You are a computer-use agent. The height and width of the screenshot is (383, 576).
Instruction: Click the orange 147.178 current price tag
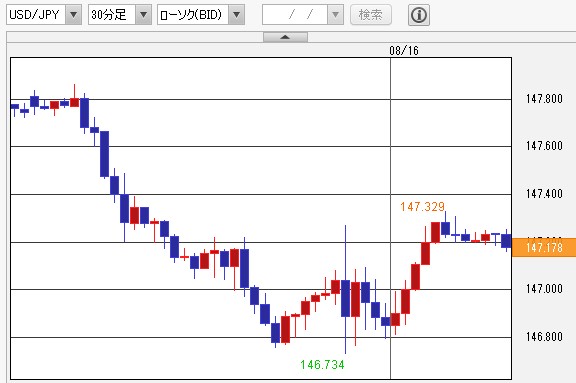coord(544,247)
